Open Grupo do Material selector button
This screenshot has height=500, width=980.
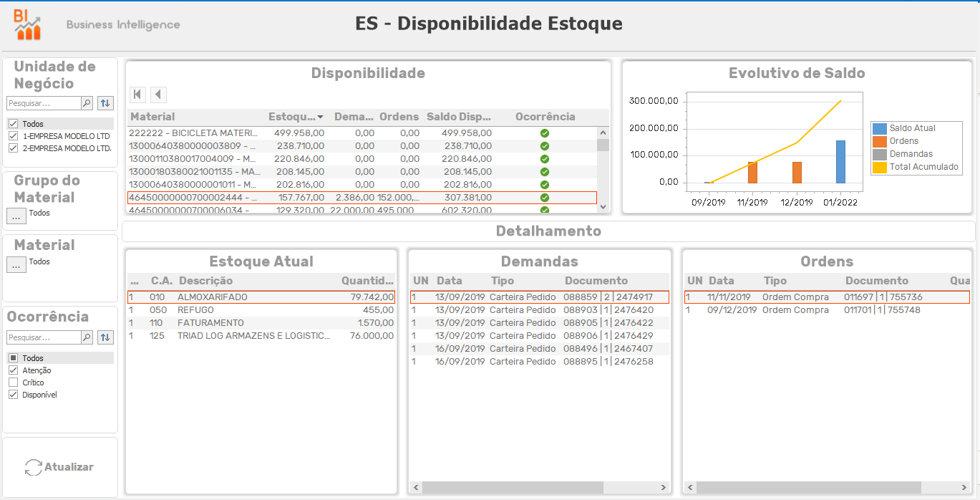[x=16, y=216]
